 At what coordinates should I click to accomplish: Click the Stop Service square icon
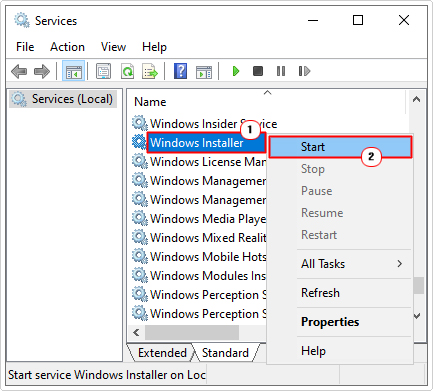pyautogui.click(x=258, y=71)
